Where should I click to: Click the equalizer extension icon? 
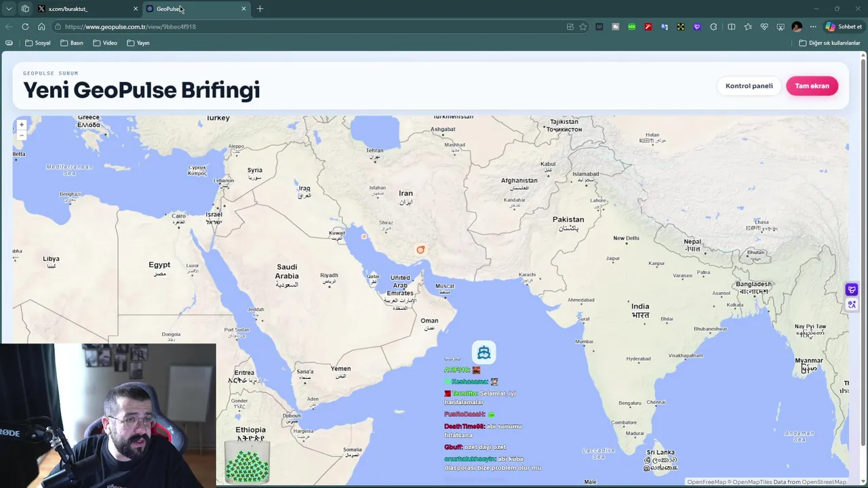coord(599,26)
